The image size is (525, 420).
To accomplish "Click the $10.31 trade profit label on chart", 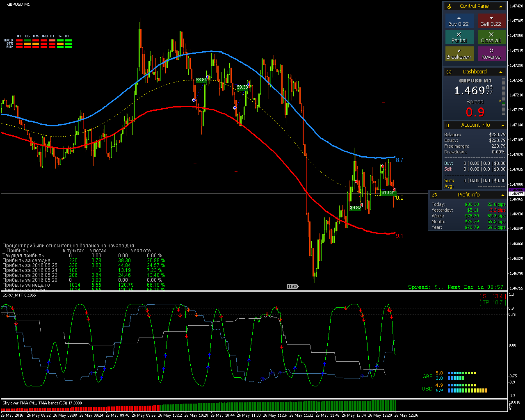I will 388,192.
